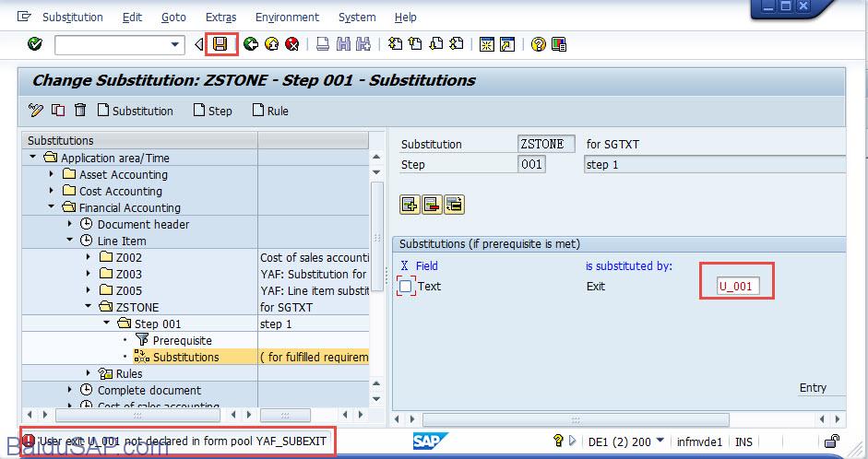
Task: Click the Copy icon in application toolbar
Action: [x=58, y=110]
